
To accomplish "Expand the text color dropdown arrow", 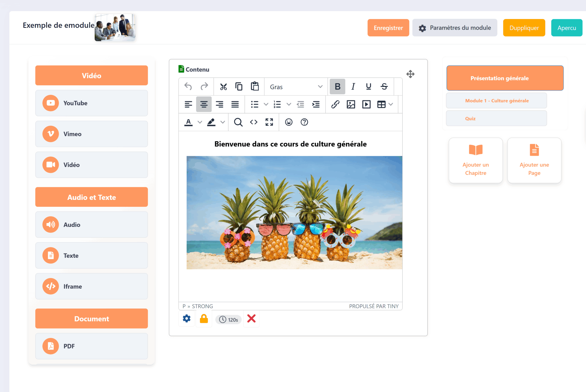I will 200,122.
